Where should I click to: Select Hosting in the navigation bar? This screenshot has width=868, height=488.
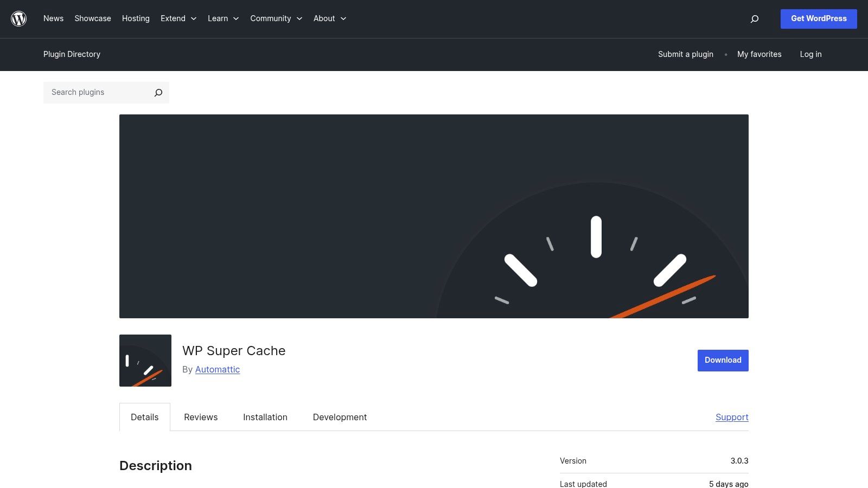pos(136,18)
